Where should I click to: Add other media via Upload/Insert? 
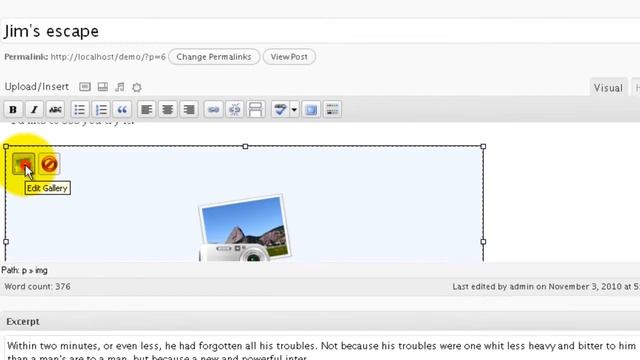[137, 87]
